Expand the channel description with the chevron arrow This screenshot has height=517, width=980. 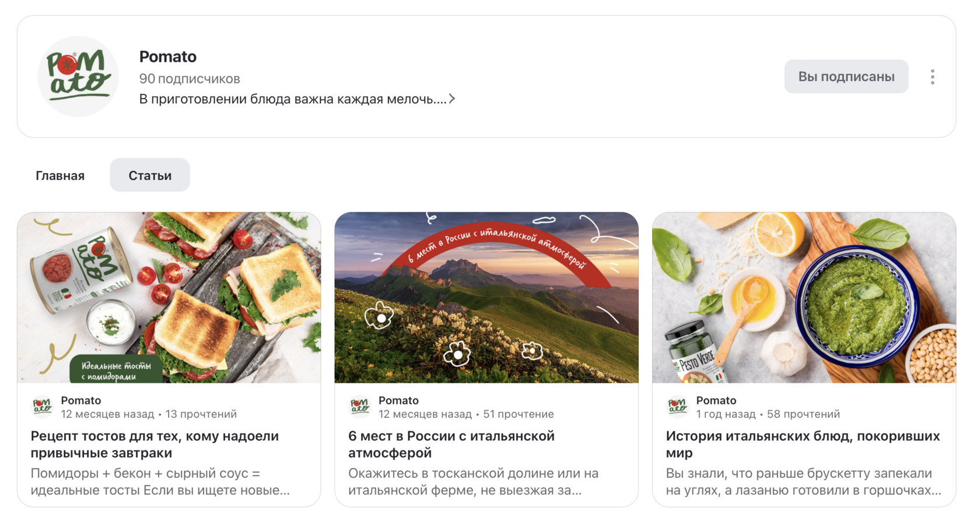(x=452, y=99)
